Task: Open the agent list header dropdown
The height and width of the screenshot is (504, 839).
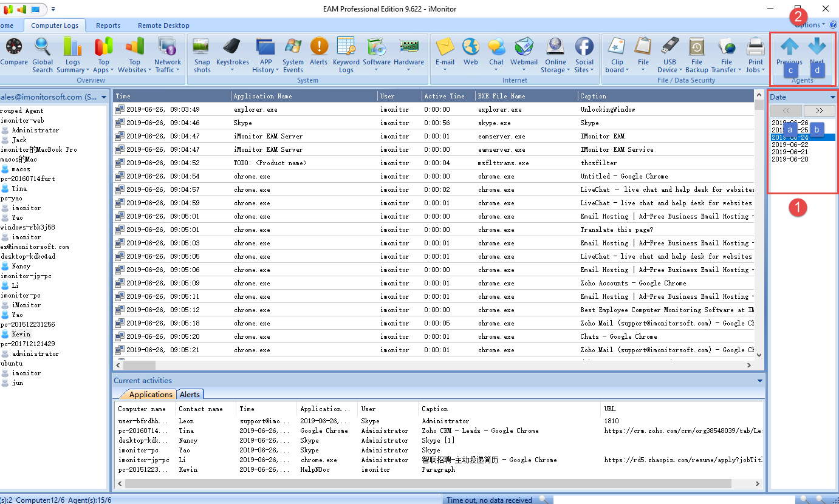Action: pyautogui.click(x=104, y=97)
